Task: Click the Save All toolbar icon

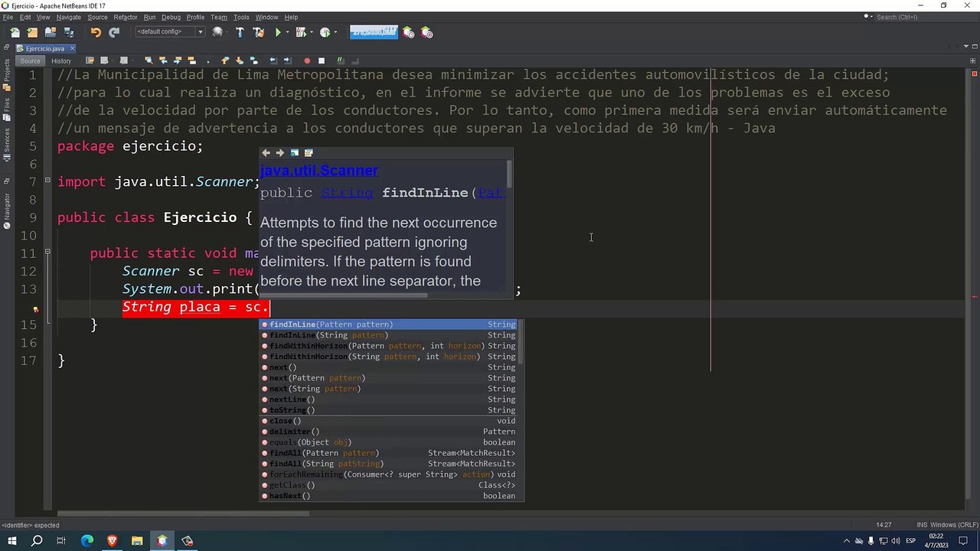Action: point(69,32)
